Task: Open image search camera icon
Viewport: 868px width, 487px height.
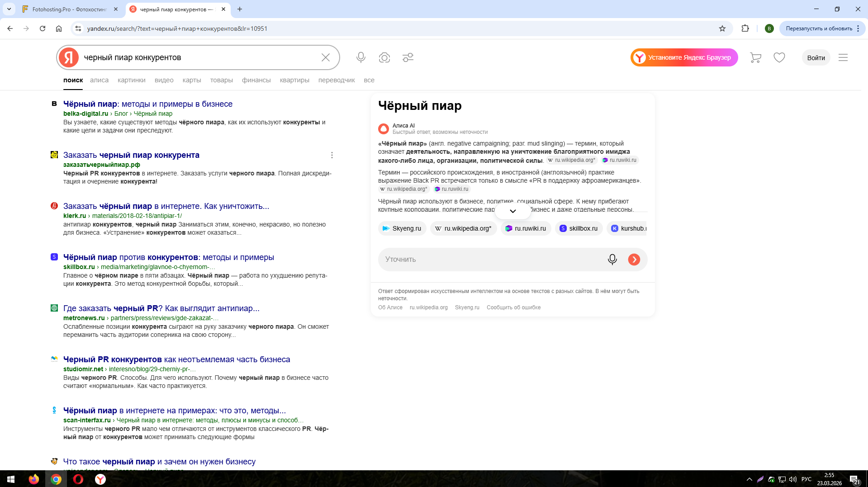Action: (x=384, y=57)
